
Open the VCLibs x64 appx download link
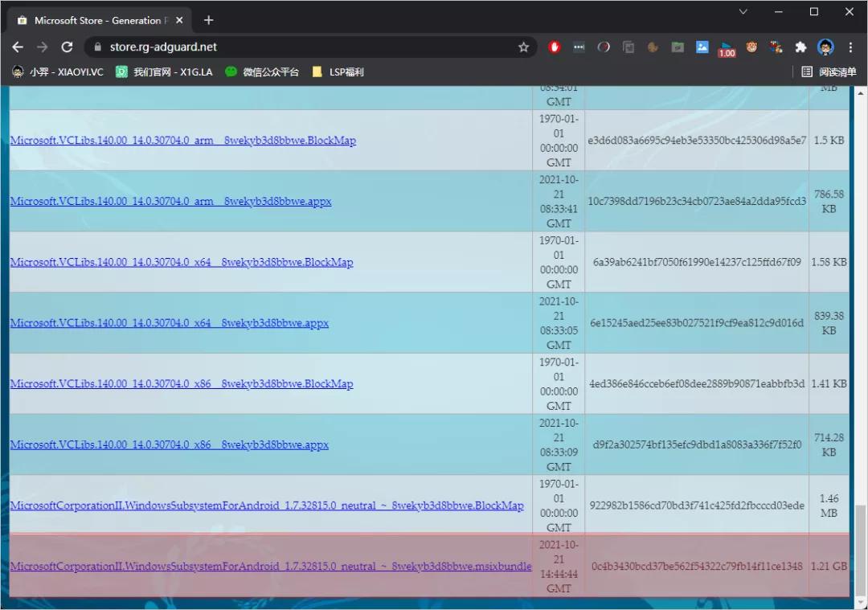tap(169, 323)
